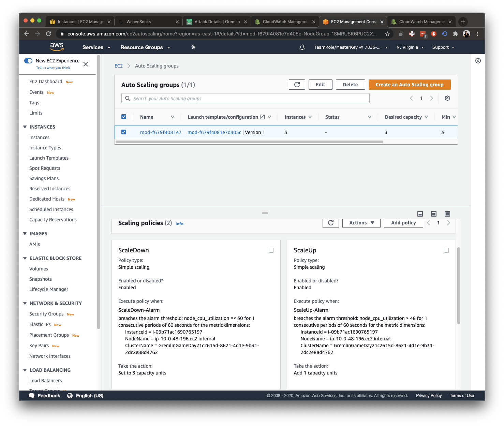Toggle the New EC2 Experience switch
The width and height of the screenshot is (504, 426).
tap(28, 61)
